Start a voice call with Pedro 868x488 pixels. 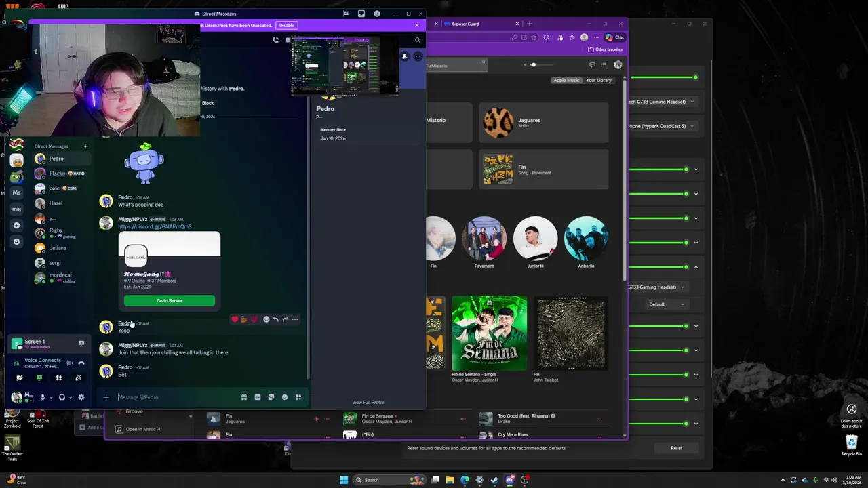tap(275, 40)
